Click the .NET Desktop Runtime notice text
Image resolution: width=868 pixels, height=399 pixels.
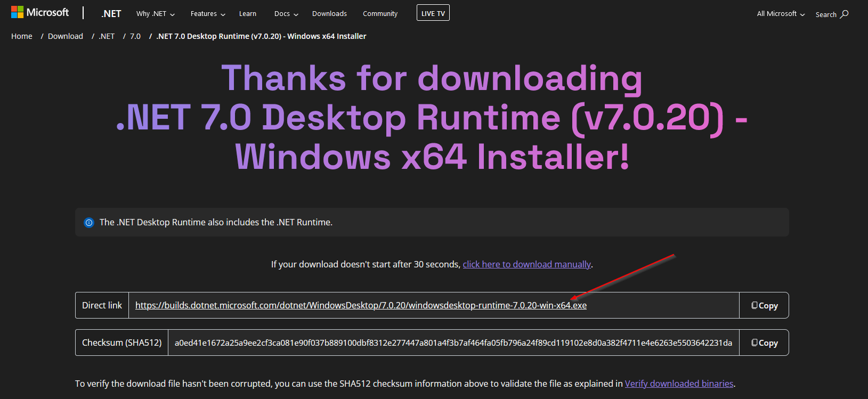[x=216, y=222]
